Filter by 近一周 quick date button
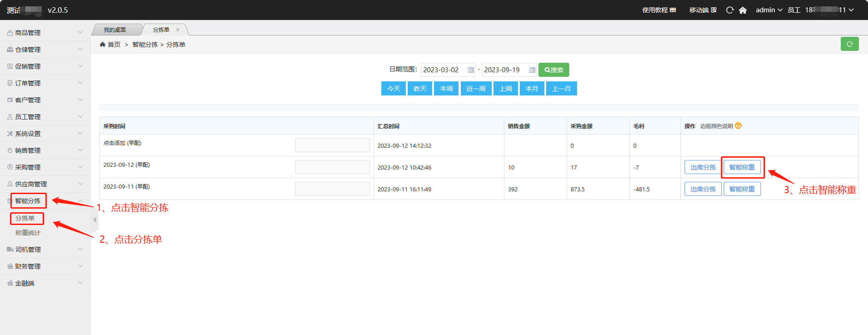868x335 pixels. [x=476, y=89]
